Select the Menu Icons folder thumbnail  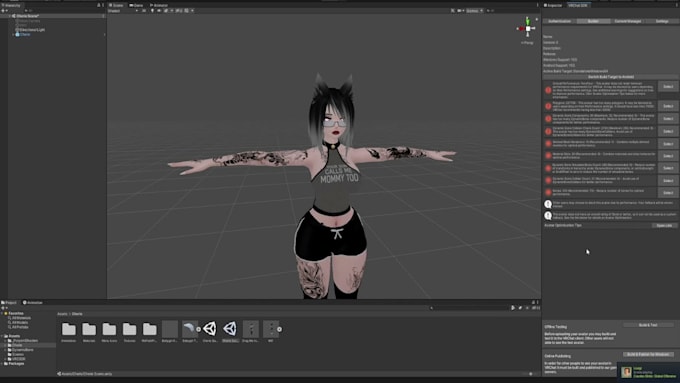(x=109, y=330)
